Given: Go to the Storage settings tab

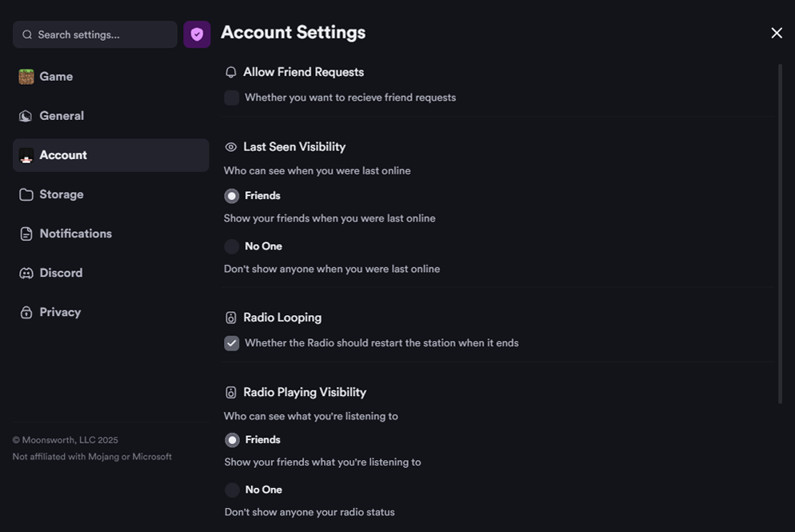Looking at the screenshot, I should 110,194.
